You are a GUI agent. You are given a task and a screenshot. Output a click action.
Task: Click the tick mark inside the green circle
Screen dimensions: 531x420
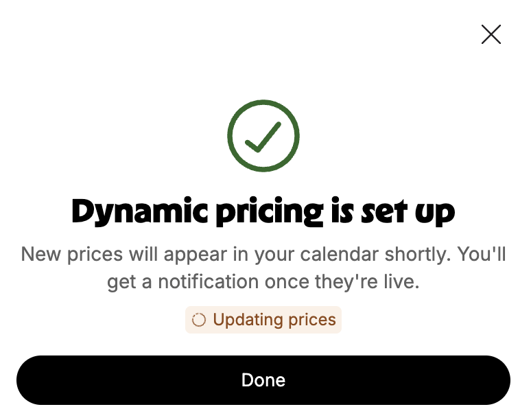(x=263, y=137)
